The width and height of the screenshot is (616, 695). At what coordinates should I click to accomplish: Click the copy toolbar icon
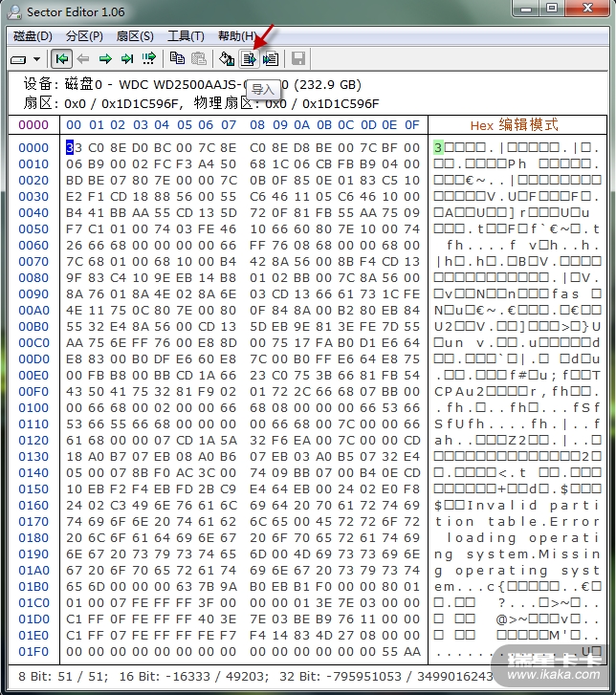tap(177, 58)
